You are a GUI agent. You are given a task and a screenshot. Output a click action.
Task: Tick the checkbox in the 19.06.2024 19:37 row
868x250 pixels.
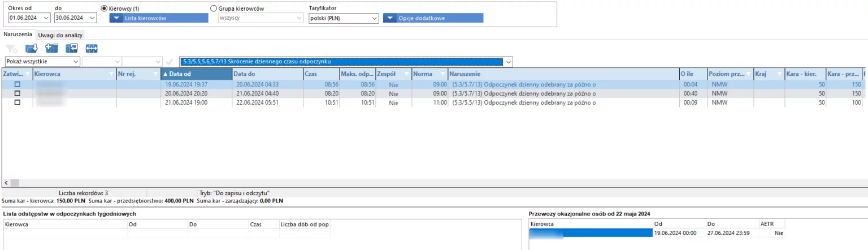(17, 84)
